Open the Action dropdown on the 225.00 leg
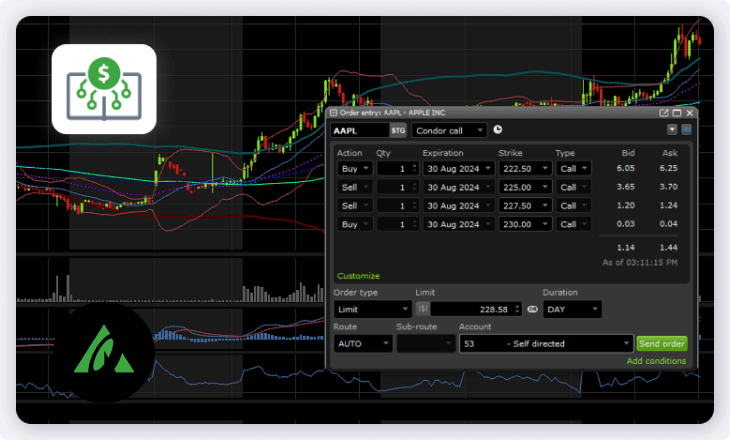The height and width of the screenshot is (440, 730). click(x=355, y=187)
